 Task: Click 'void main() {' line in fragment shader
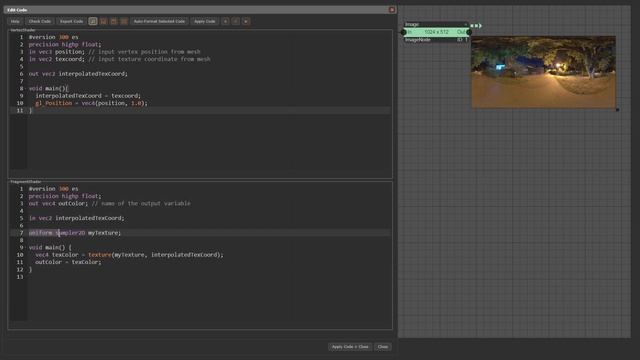click(x=50, y=247)
